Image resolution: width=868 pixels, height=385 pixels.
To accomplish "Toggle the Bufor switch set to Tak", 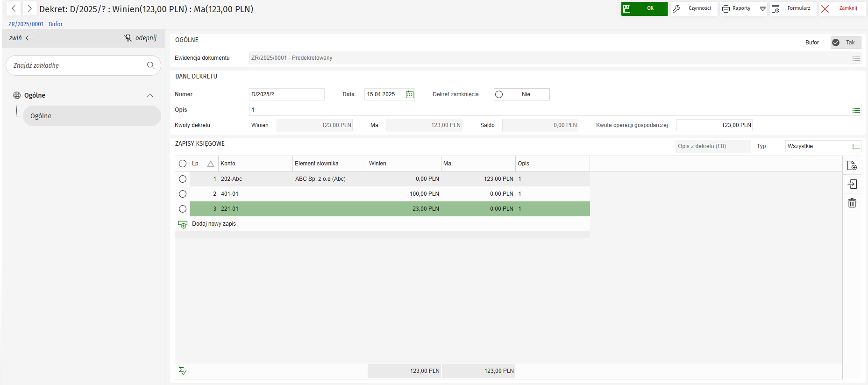I will 845,43.
